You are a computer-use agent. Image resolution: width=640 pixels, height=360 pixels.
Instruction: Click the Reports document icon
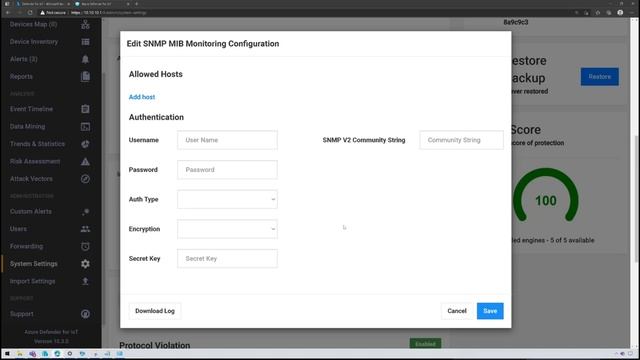point(85,76)
